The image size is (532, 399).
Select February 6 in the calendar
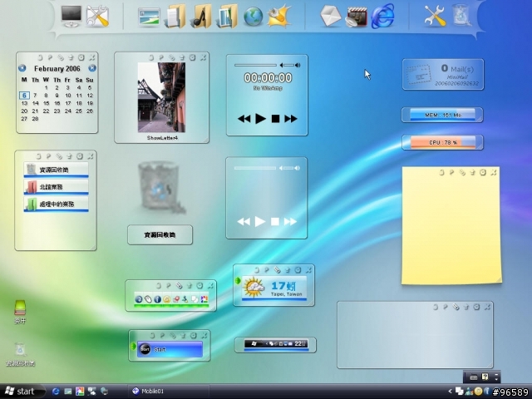24,96
